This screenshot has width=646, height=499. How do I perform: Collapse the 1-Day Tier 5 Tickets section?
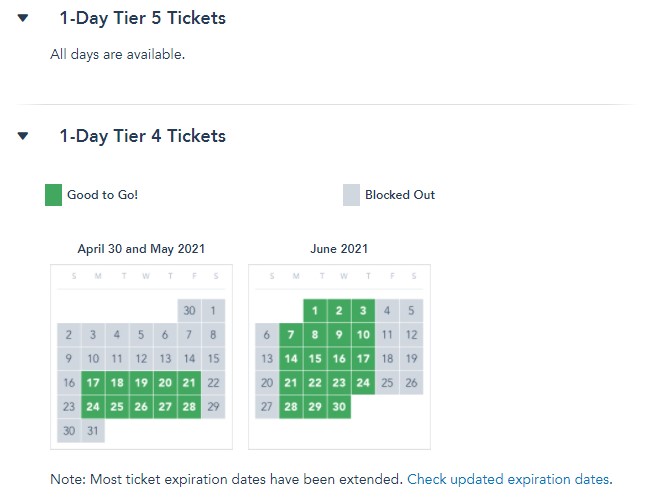point(23,18)
